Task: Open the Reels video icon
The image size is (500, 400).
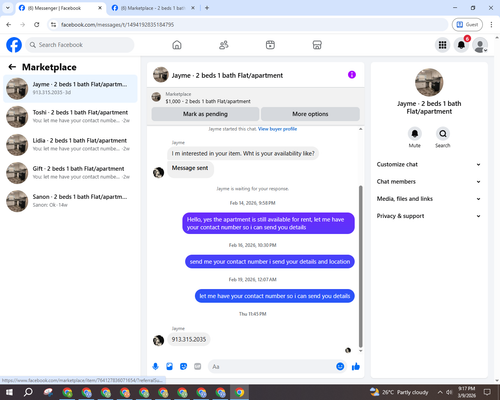Action: coord(270,45)
